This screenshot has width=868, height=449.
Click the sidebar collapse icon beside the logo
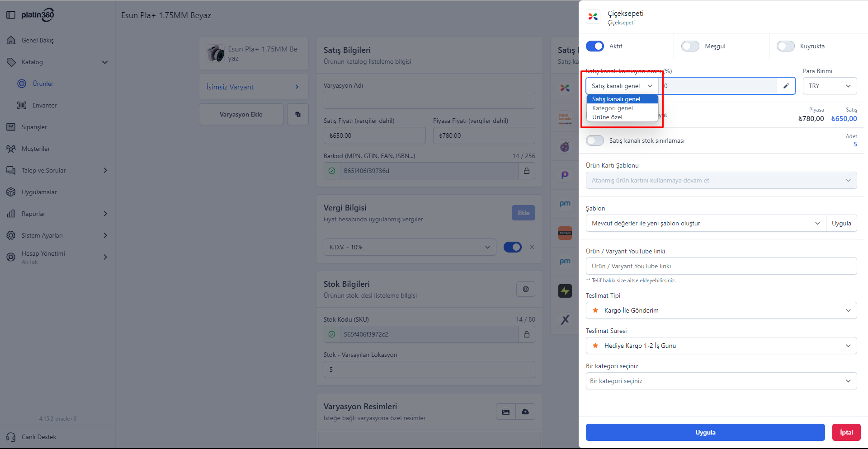(11, 15)
